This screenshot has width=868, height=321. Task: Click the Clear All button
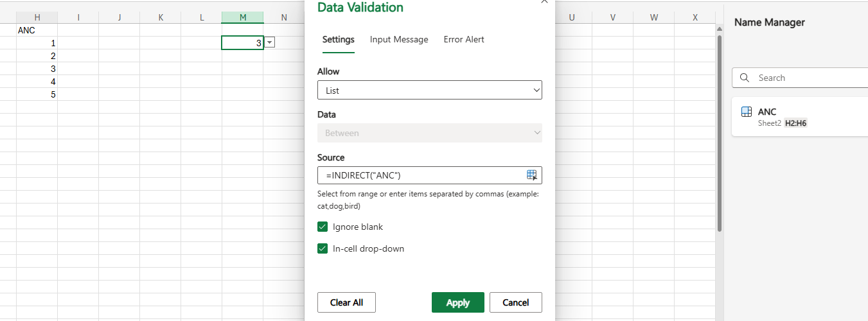[346, 302]
